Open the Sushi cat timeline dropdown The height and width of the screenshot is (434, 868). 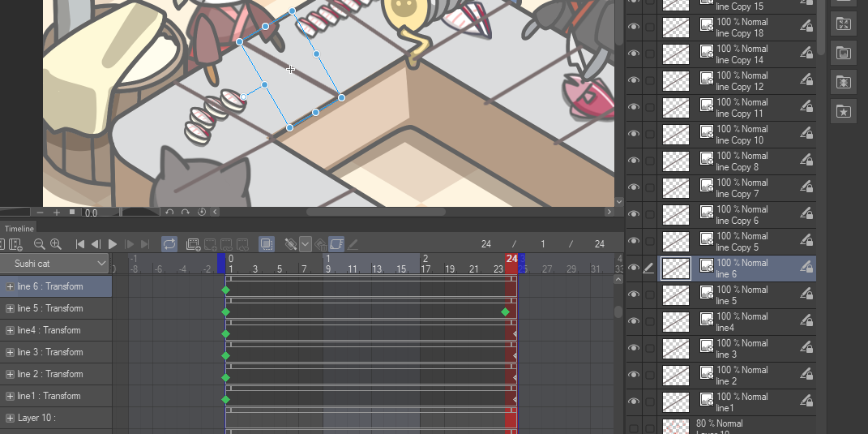55,264
